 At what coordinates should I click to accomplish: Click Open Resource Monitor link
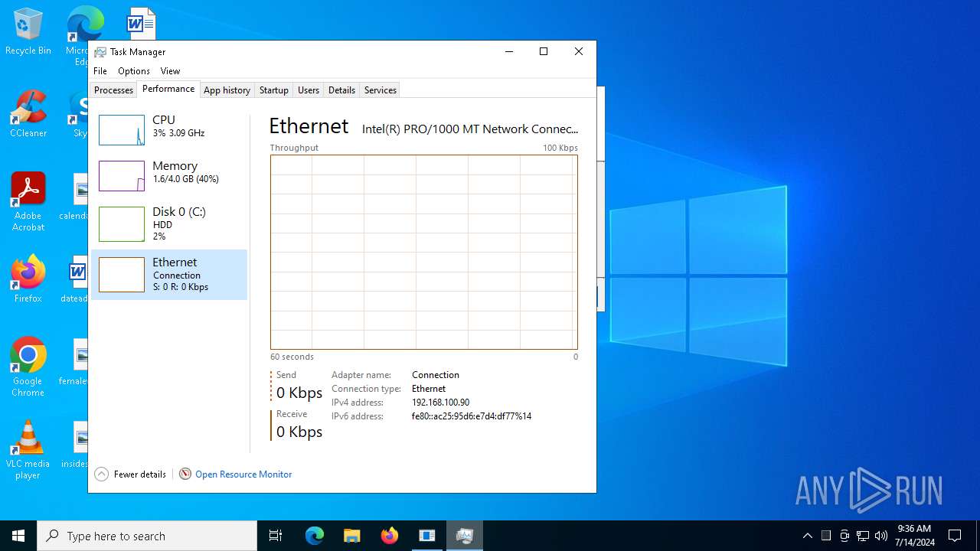point(243,474)
